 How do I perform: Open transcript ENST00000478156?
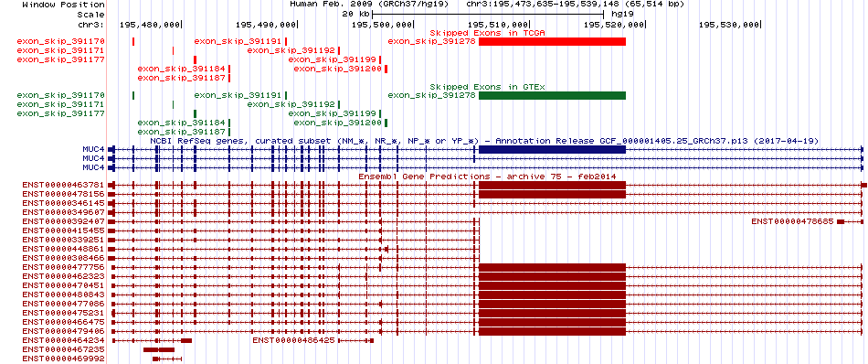click(64, 194)
